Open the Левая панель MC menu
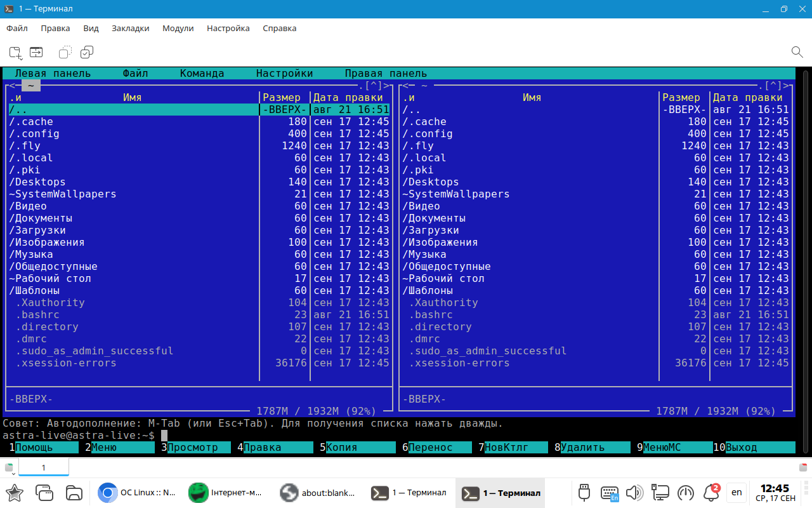Screen dimensions: 812x508 pos(53,74)
